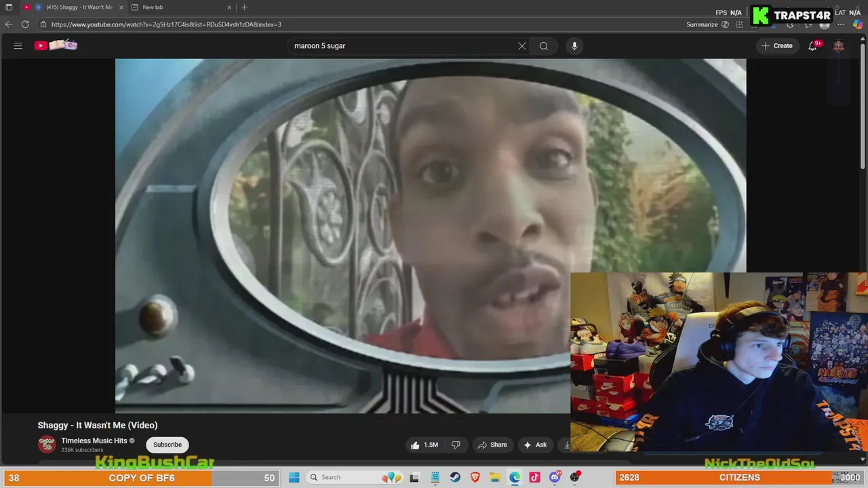Open File Explorer from taskbar

495,477
